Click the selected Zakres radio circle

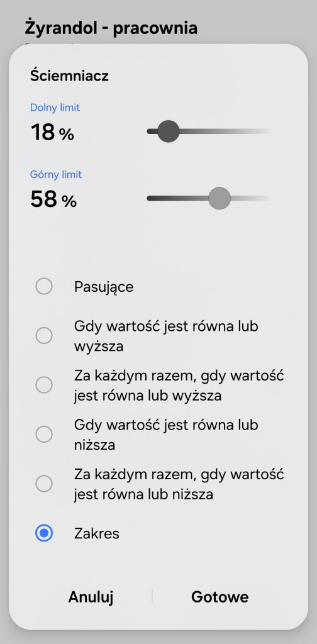44,533
